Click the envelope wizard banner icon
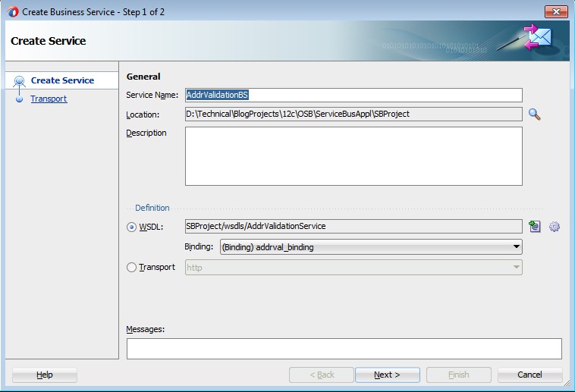Screen dimensions: 575x392 pos(535,39)
